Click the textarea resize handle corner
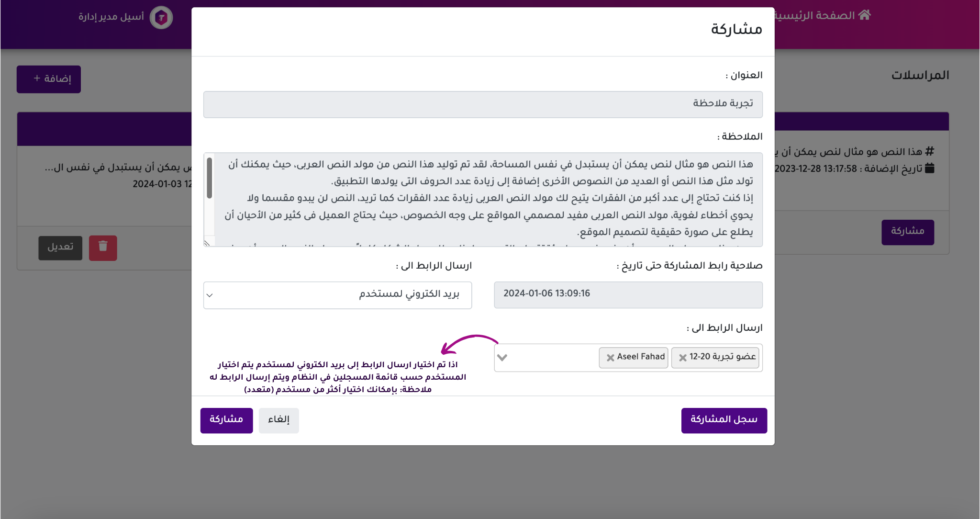This screenshot has height=519, width=980. coord(207,243)
